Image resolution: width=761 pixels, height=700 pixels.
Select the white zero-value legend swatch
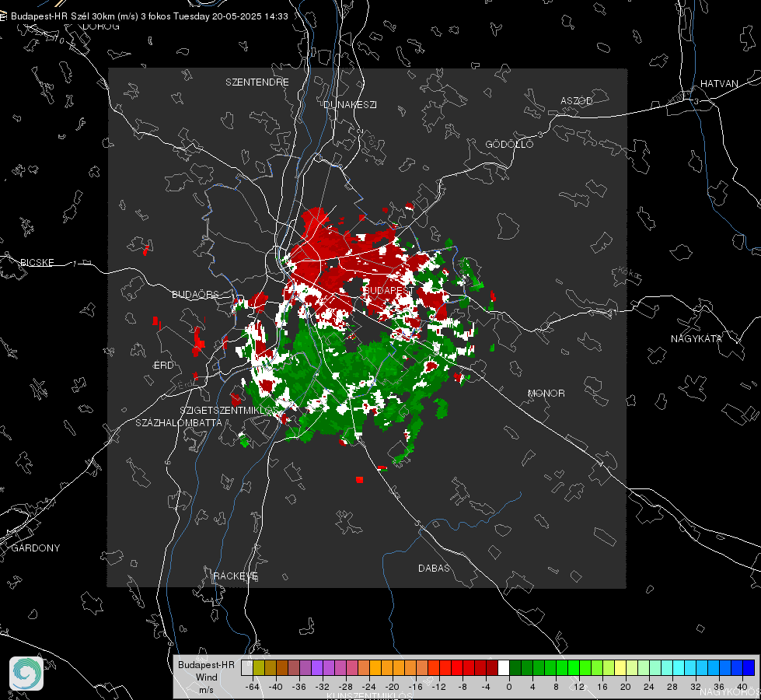click(504, 668)
